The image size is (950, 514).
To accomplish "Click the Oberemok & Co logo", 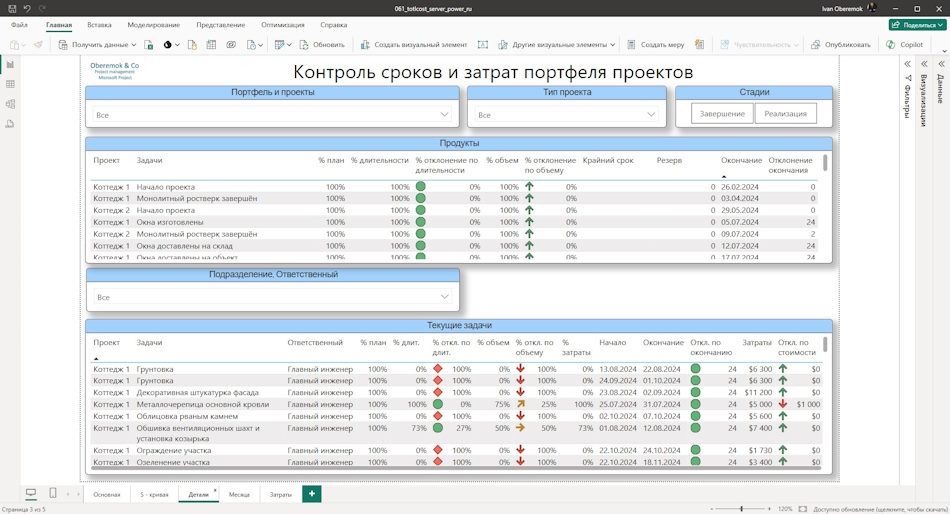I will 115,70.
